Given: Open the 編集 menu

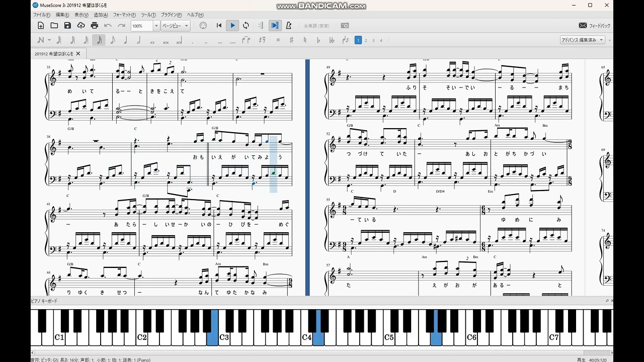Looking at the screenshot, I should point(63,15).
